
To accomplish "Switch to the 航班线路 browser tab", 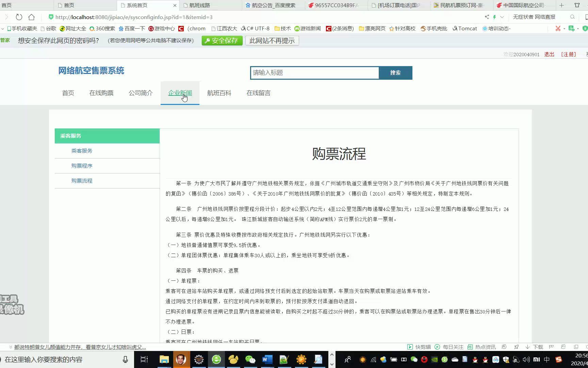I will (x=199, y=5).
